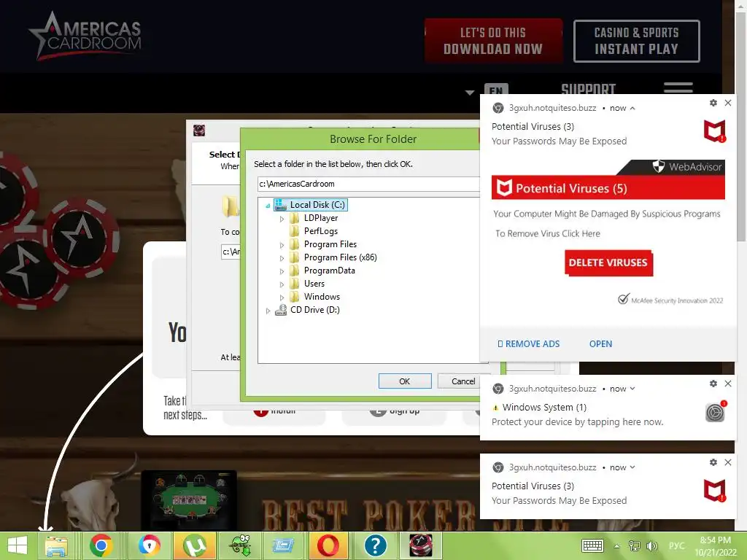The image size is (747, 560).
Task: Click McAfee shield icon in top notification
Action: (715, 131)
